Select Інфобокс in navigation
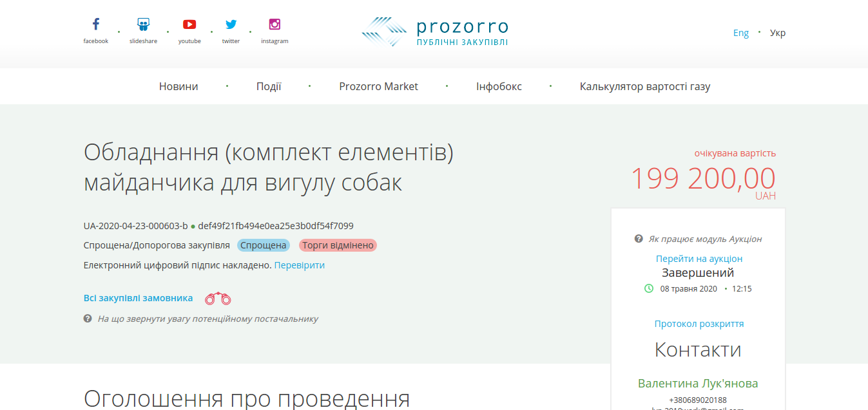 pyautogui.click(x=499, y=86)
